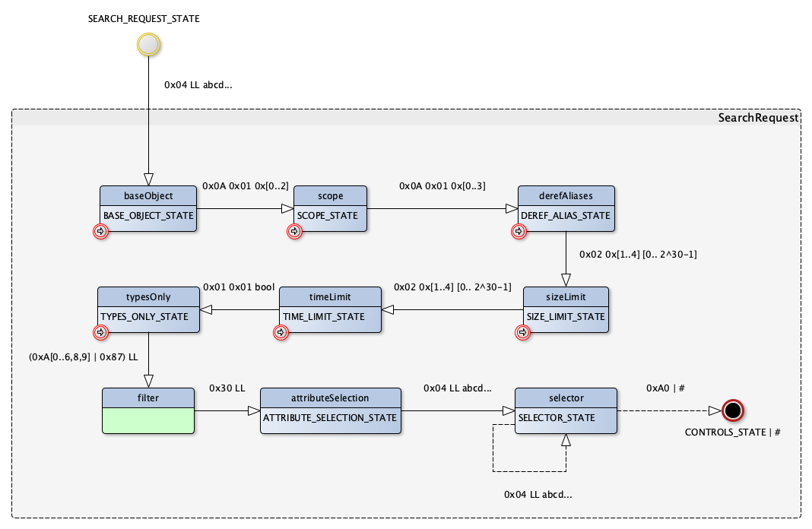This screenshot has height=529, width=812.
Task: Click the DEREF_ALIAS_STATE text
Action: [565, 215]
